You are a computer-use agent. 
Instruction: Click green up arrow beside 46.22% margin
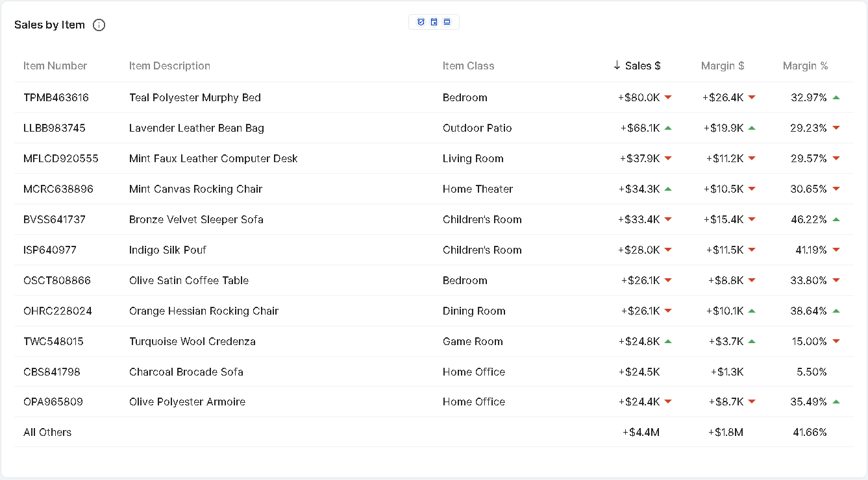(x=836, y=219)
